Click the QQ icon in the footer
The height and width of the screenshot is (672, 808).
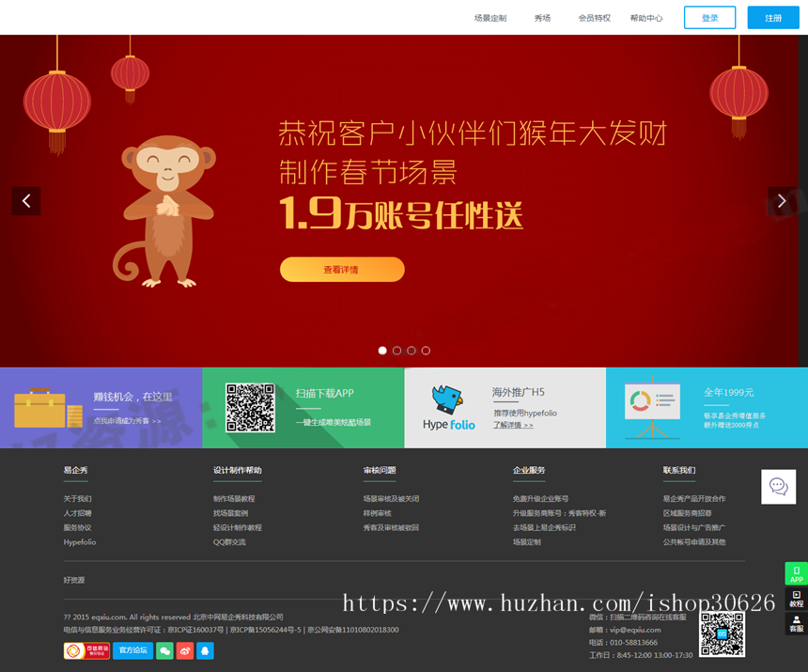click(205, 650)
